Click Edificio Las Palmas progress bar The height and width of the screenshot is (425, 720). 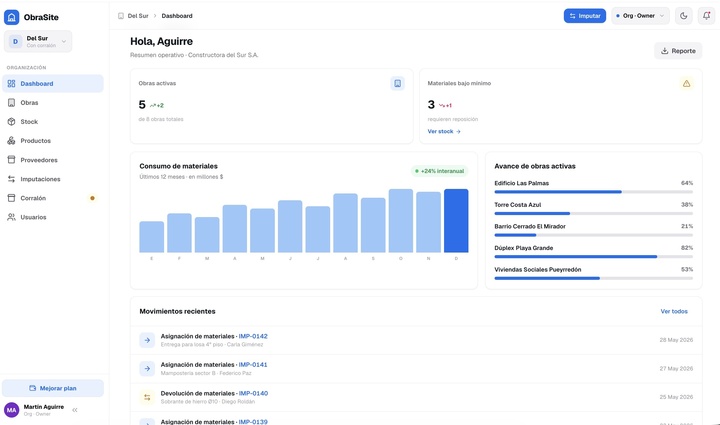[x=593, y=192]
